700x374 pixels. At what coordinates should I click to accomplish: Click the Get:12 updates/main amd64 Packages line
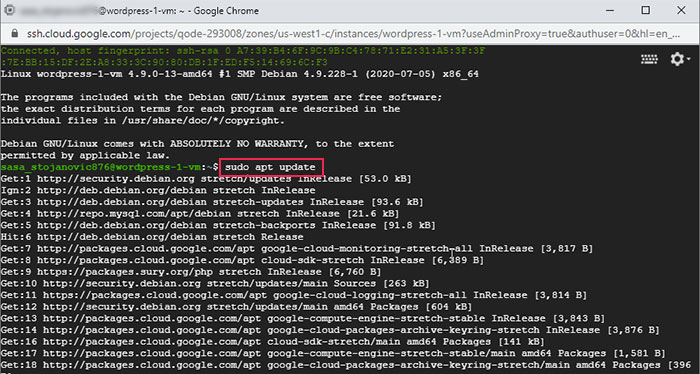tap(237, 307)
